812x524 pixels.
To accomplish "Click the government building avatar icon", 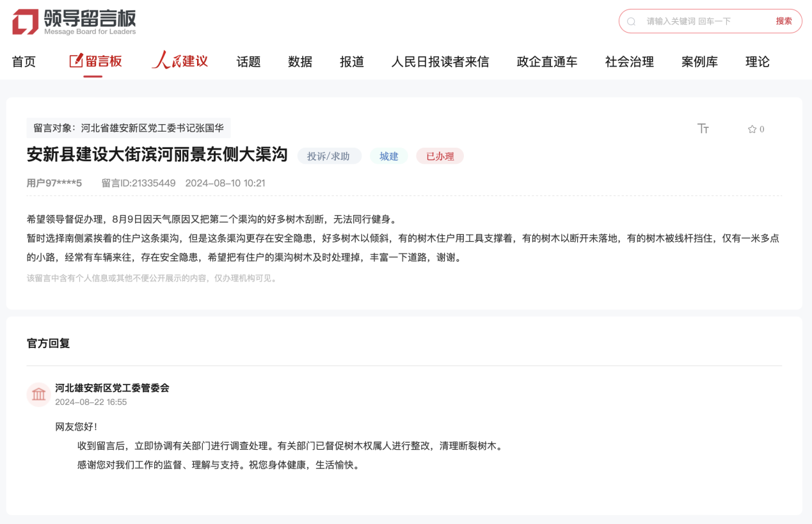I will [38, 395].
